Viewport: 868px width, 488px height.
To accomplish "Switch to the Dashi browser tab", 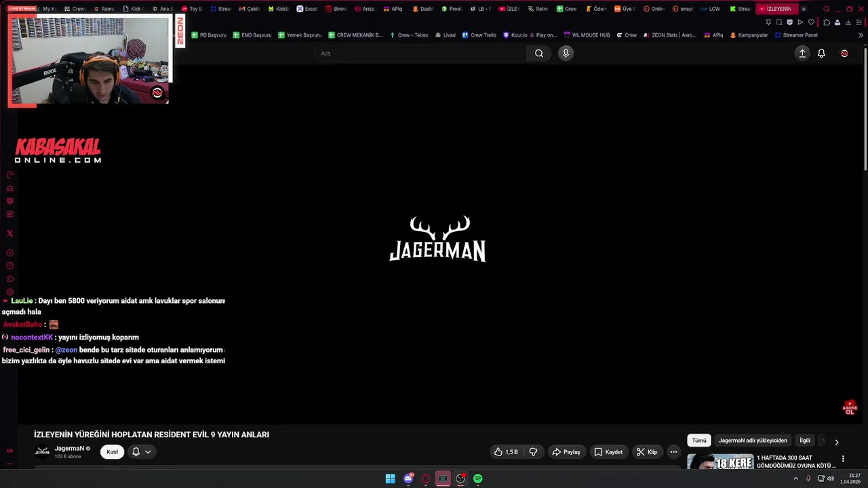I will coord(423,9).
